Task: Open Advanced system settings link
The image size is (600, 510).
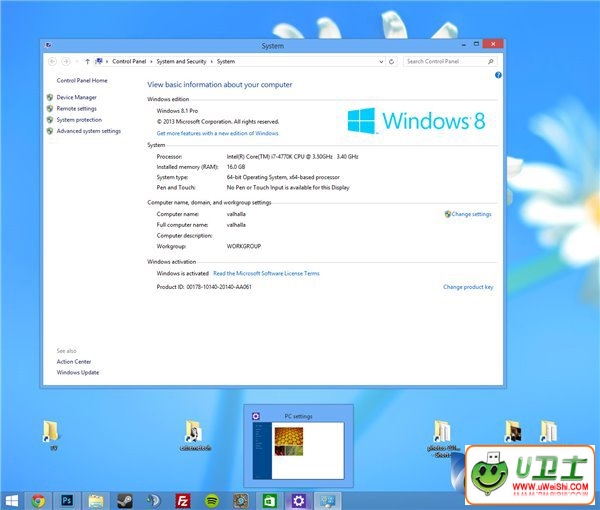Action: coord(89,131)
